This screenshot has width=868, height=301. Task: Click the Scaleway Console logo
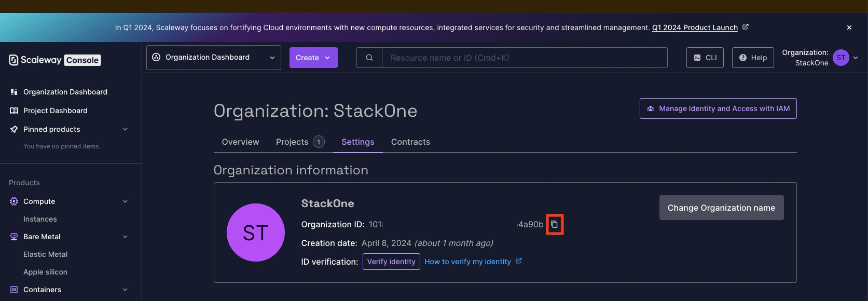(x=54, y=60)
